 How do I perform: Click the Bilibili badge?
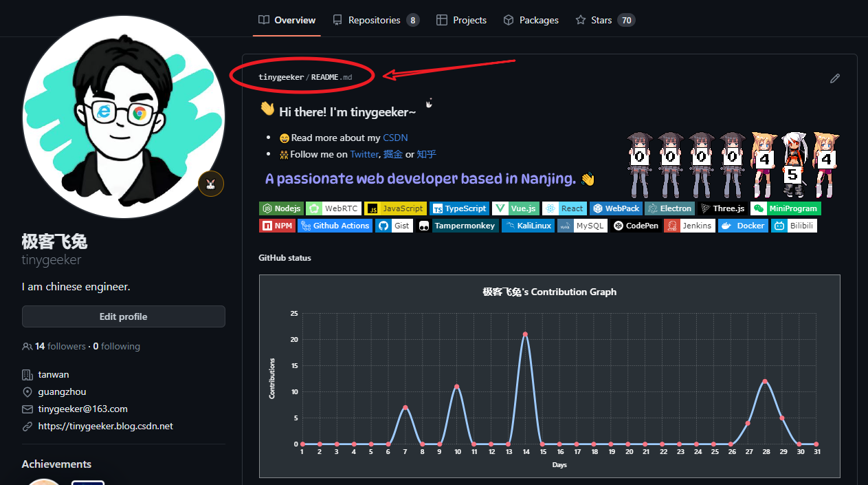point(794,225)
